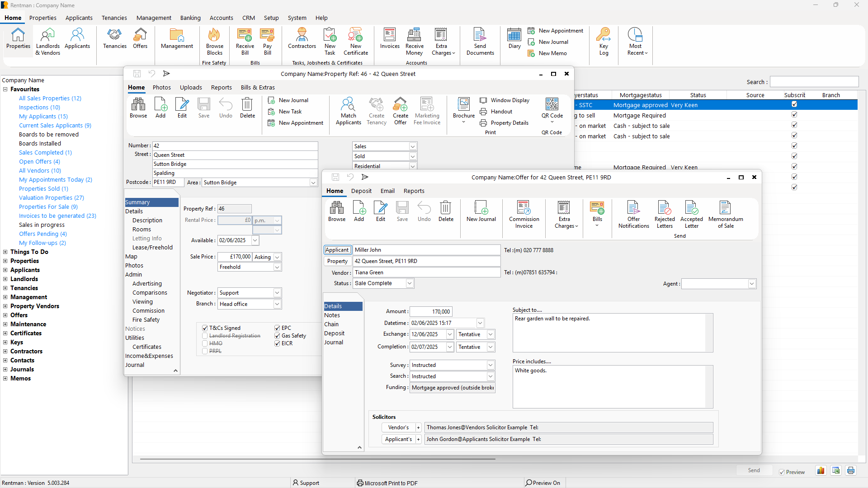
Task: Toggle the Preview checkbox near Send
Action: (x=782, y=472)
